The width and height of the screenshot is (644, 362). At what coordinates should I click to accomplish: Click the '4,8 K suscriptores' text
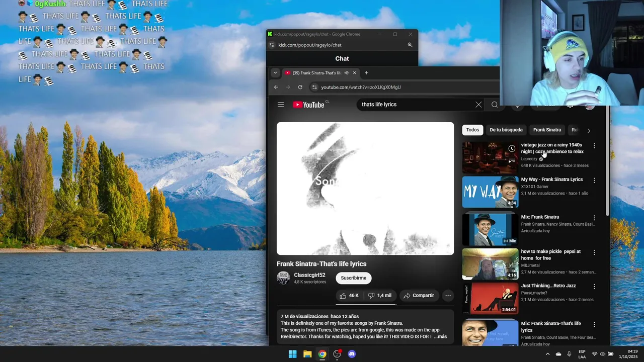(x=310, y=282)
